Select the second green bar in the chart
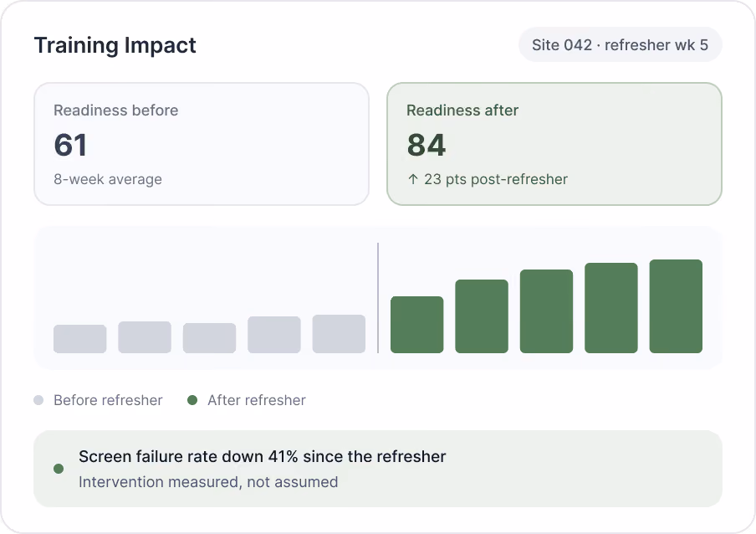The width and height of the screenshot is (756, 534). [482, 316]
